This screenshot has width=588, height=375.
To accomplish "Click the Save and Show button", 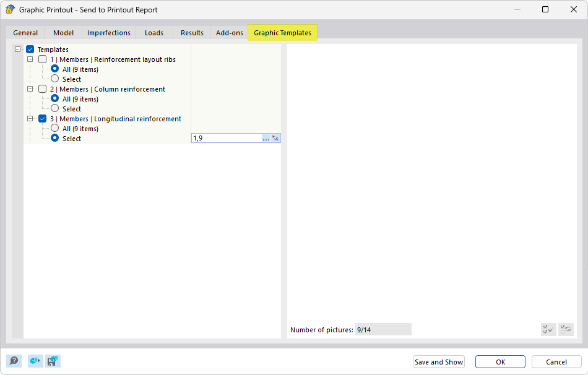I will [439, 361].
